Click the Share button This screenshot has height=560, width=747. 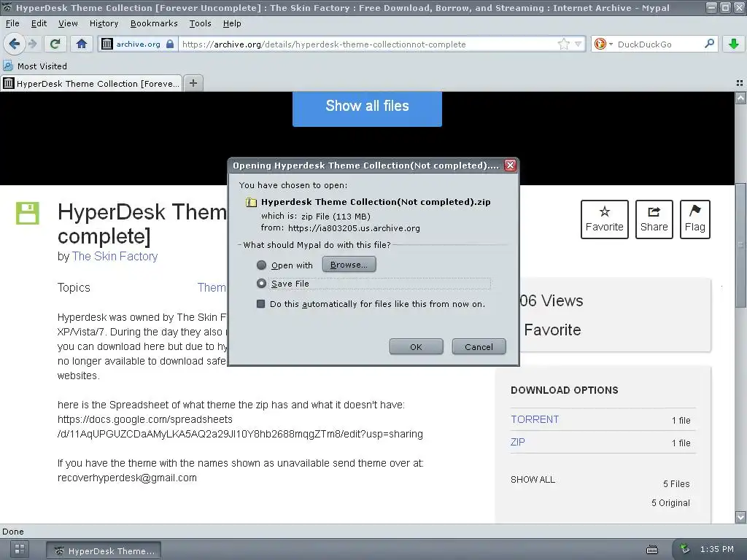click(x=654, y=219)
